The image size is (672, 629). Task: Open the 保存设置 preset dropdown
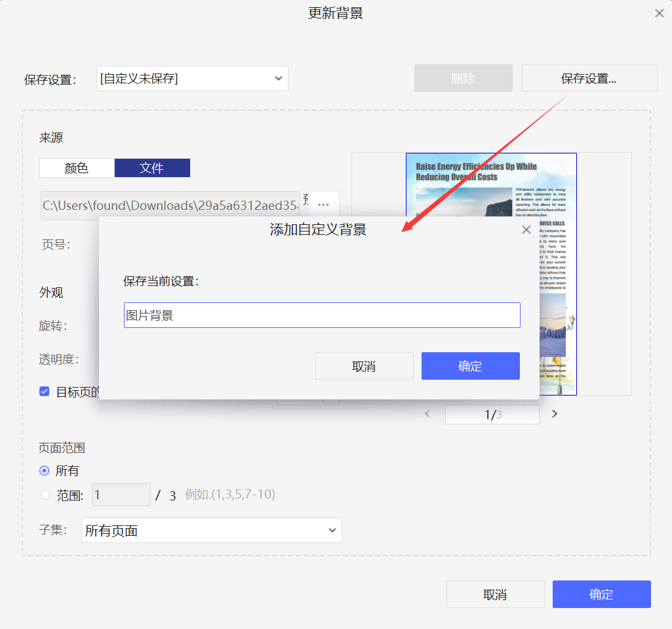point(192,79)
